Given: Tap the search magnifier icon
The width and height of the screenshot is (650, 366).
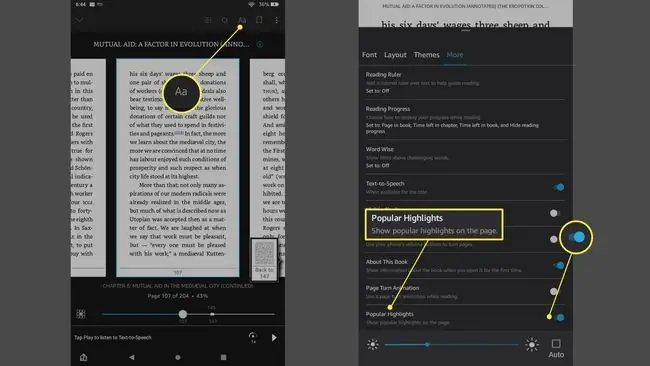Looking at the screenshot, I should pos(225,20).
